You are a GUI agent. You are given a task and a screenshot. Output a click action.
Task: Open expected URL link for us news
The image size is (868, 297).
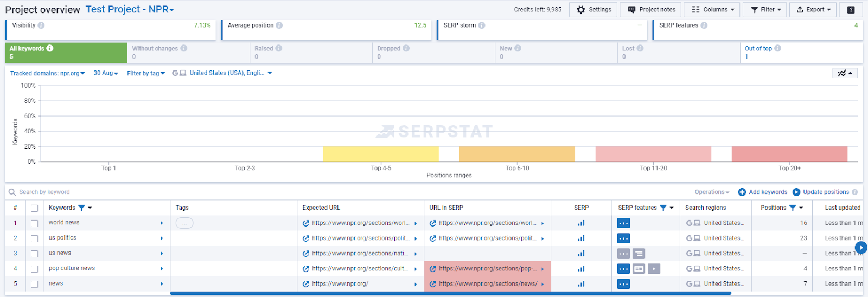(x=361, y=254)
